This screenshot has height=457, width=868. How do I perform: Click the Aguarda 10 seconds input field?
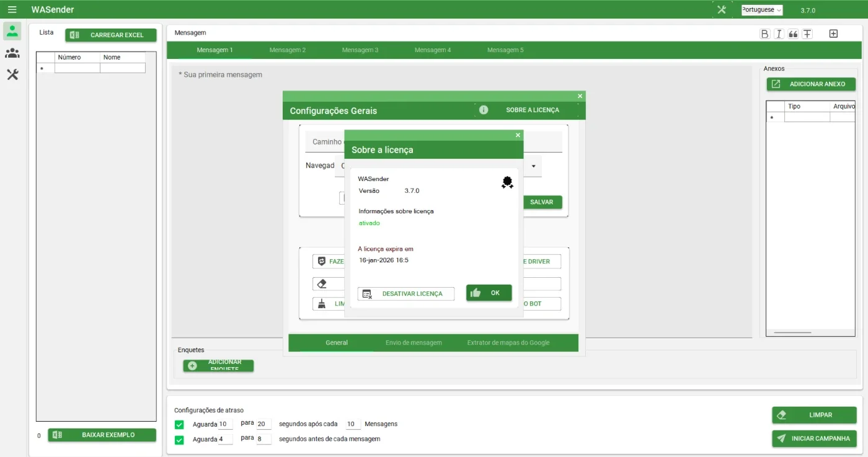pyautogui.click(x=226, y=424)
